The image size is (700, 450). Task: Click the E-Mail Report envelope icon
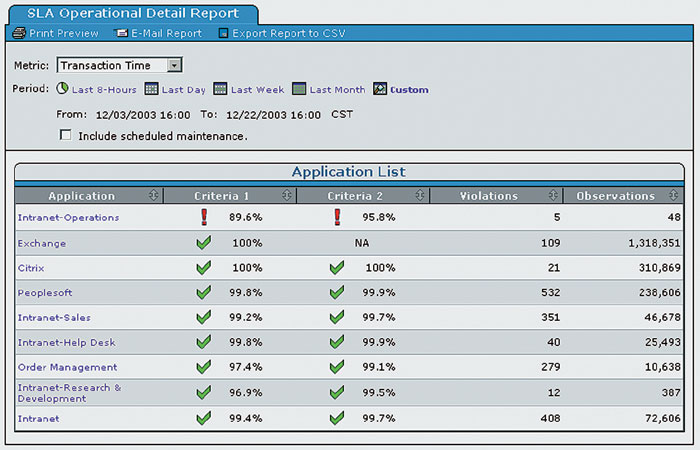pos(122,33)
